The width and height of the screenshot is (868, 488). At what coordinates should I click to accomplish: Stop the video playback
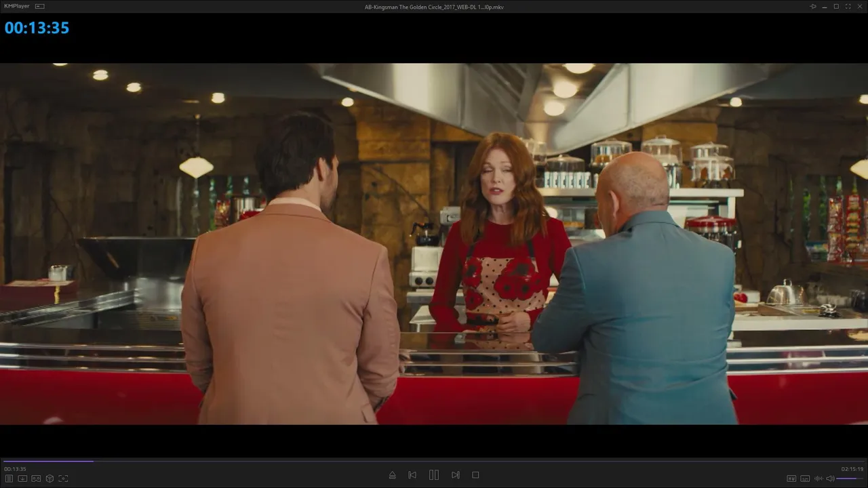[475, 475]
